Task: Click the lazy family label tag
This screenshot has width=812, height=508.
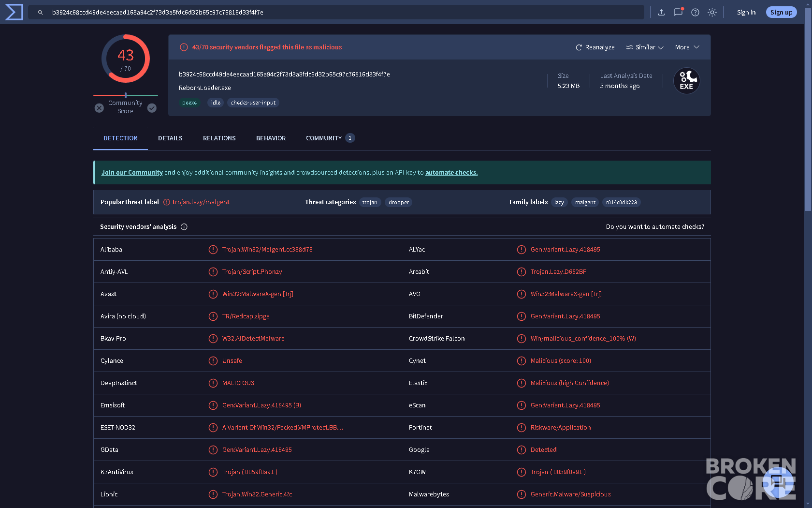Action: (x=559, y=202)
